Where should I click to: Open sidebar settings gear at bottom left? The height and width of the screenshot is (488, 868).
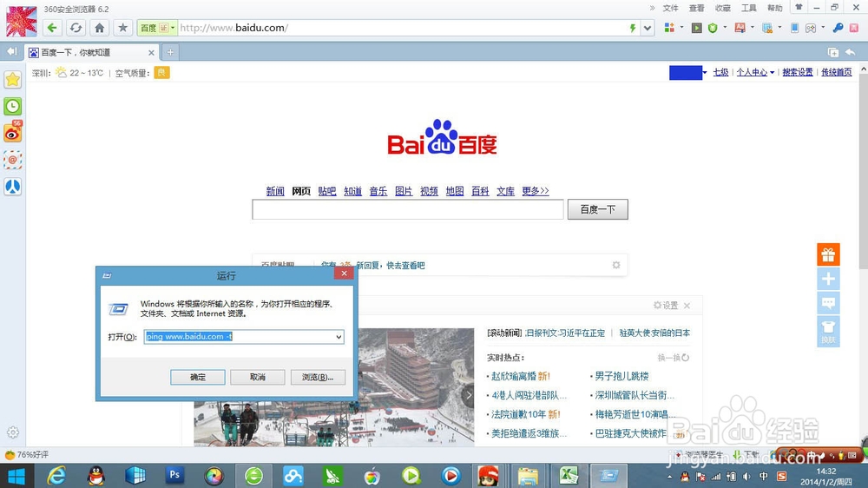[x=13, y=432]
